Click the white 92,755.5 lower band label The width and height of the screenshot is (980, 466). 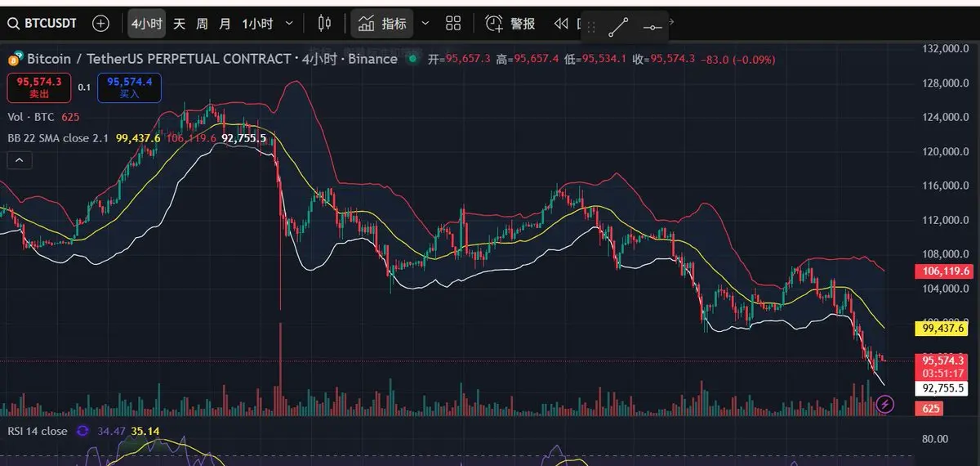click(943, 388)
